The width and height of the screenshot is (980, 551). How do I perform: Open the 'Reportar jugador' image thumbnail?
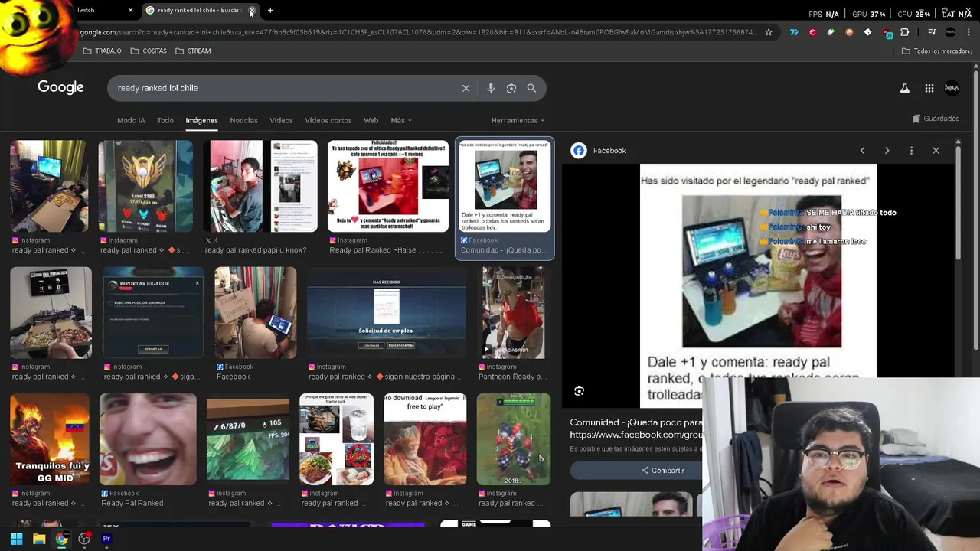[x=153, y=312]
